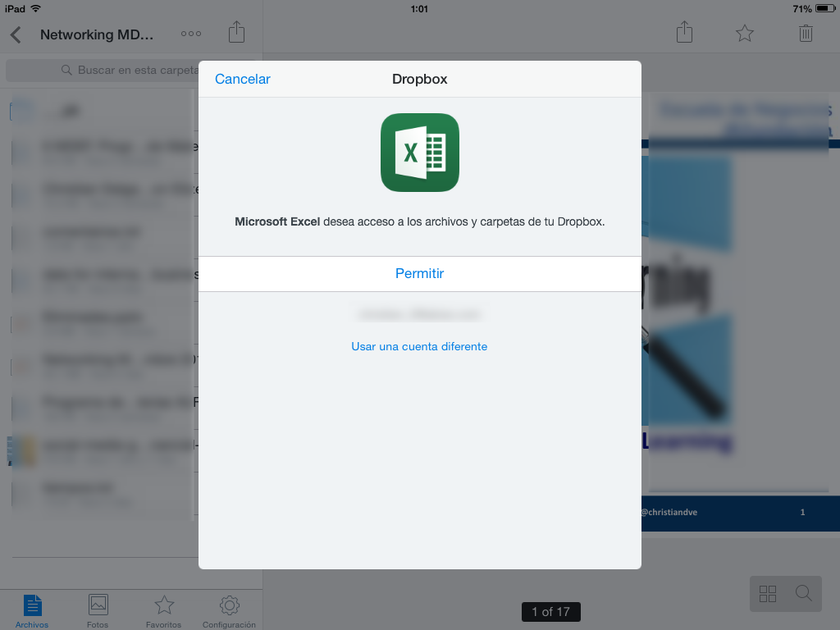Tap the Dropbox dialog title
The height and width of the screenshot is (630, 840).
pyautogui.click(x=419, y=79)
